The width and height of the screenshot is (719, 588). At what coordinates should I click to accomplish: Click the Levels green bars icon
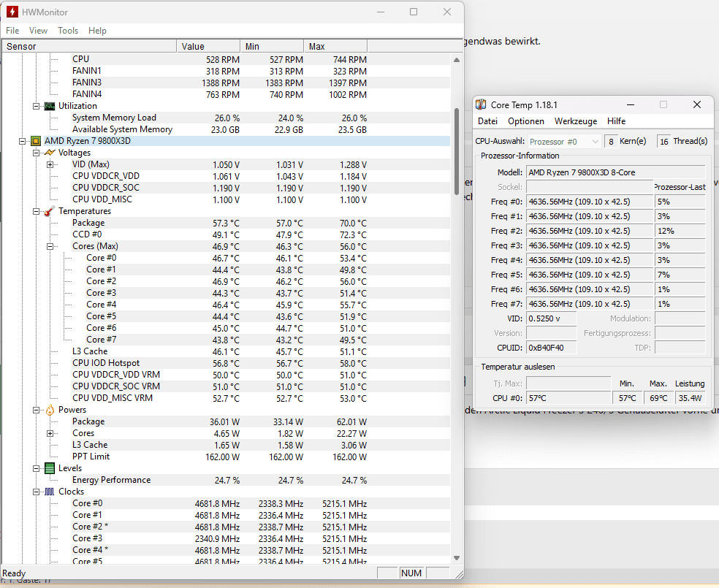(50, 468)
